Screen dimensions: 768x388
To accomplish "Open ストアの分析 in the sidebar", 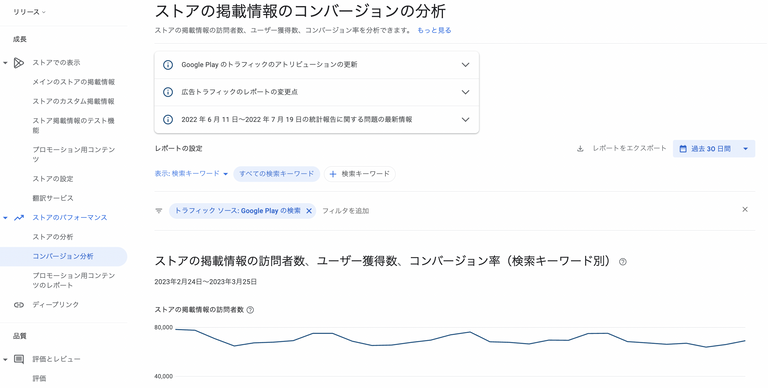I will (53, 237).
